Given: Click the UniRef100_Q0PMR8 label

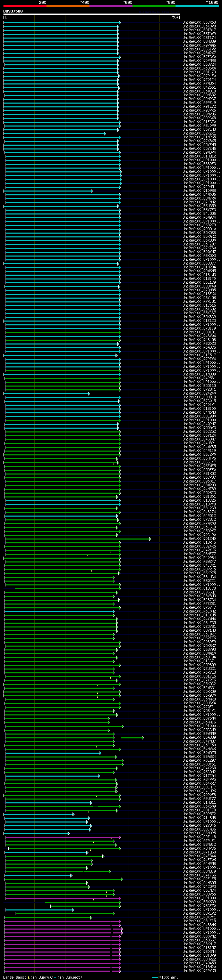Looking at the screenshot, I should (x=199, y=60).
